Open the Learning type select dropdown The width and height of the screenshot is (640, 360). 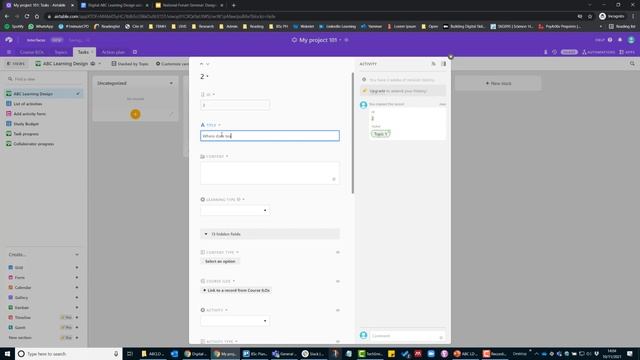tap(235, 210)
